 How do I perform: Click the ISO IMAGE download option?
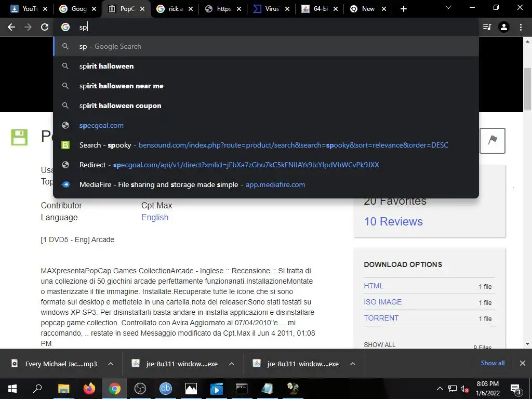click(383, 302)
